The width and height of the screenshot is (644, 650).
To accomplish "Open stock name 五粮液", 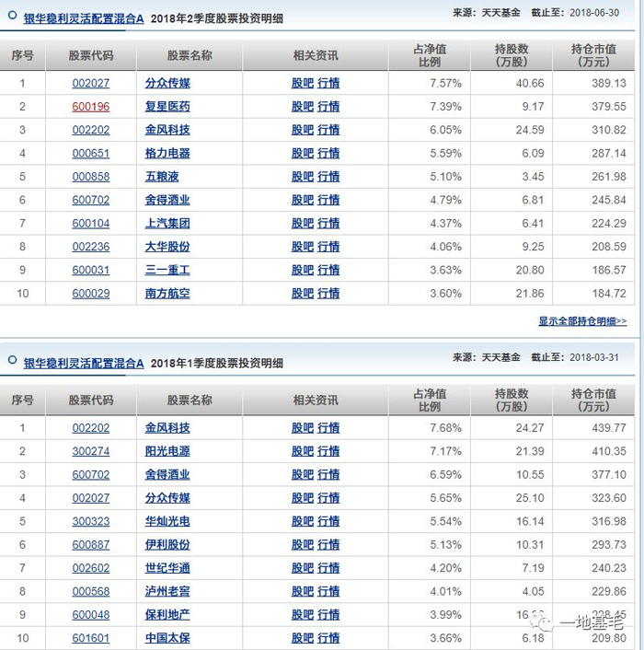I will click(x=162, y=177).
